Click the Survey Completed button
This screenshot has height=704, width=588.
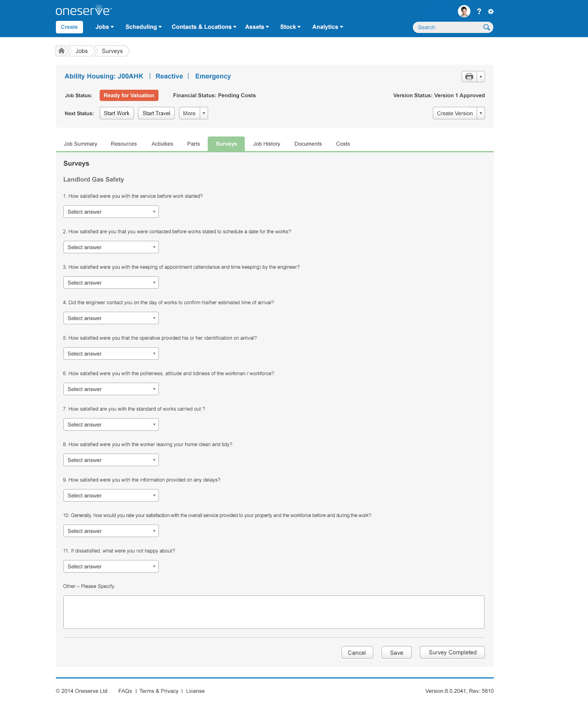[452, 652]
